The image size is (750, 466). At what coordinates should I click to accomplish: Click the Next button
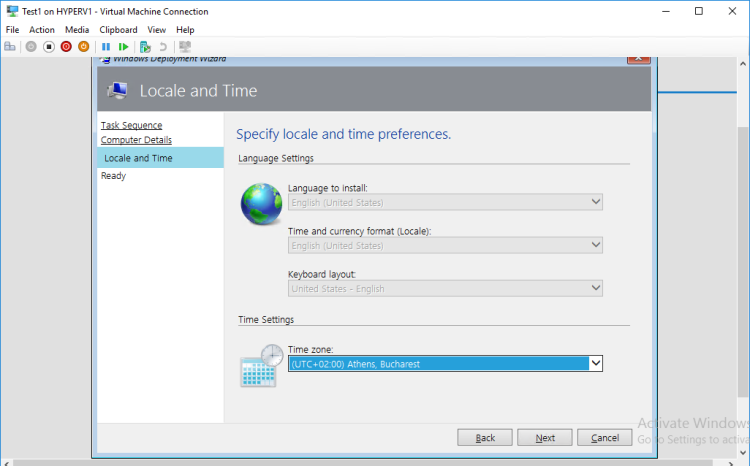pos(545,438)
